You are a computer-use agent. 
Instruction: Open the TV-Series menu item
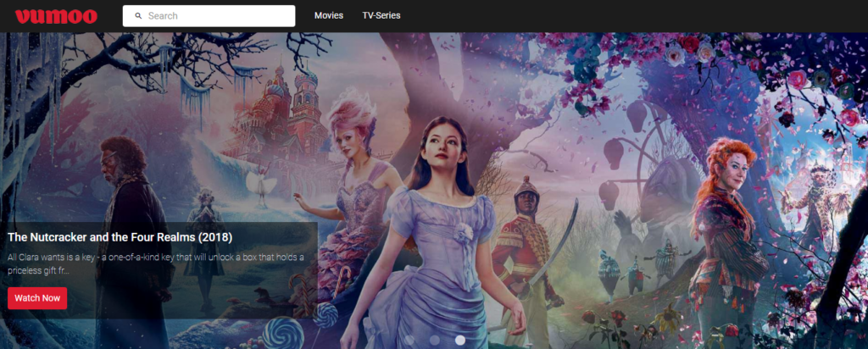tap(381, 15)
